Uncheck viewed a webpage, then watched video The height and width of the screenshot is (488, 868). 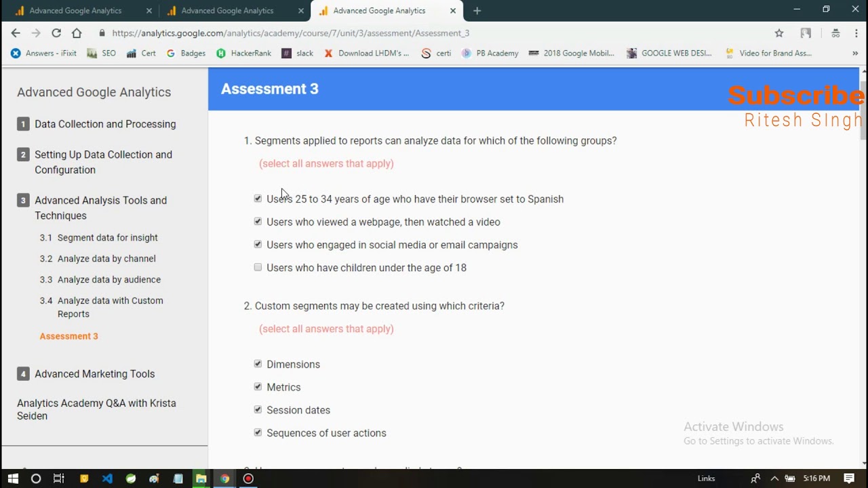click(x=258, y=222)
